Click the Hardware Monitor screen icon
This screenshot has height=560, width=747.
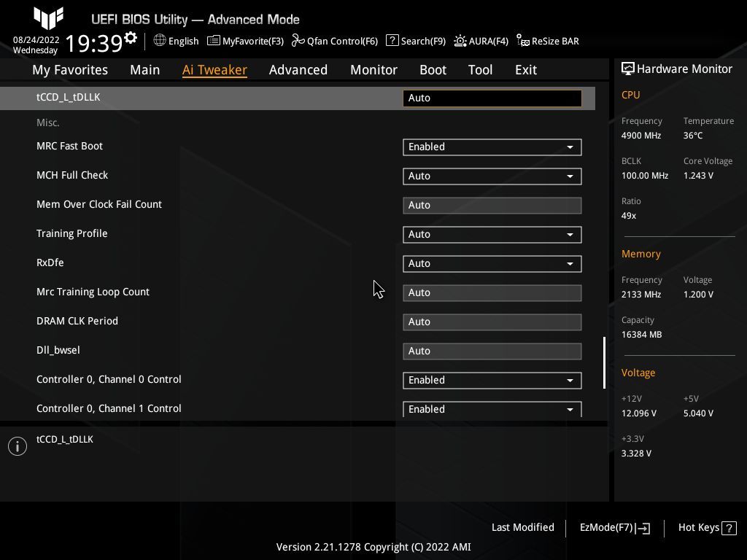[628, 69]
